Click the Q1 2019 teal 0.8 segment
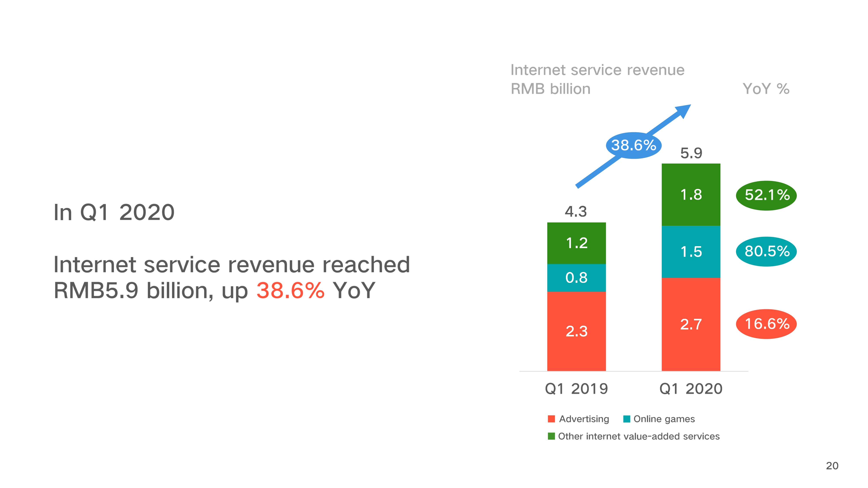868x488 pixels. tap(576, 278)
